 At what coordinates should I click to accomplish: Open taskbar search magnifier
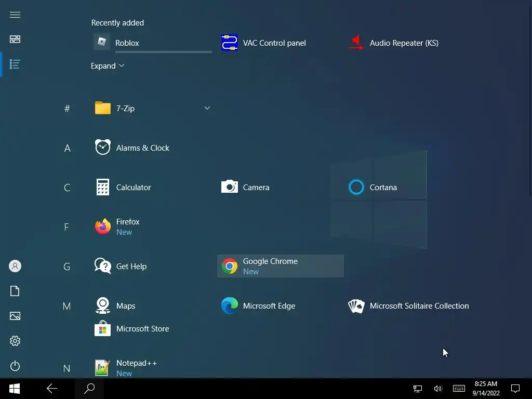89,389
